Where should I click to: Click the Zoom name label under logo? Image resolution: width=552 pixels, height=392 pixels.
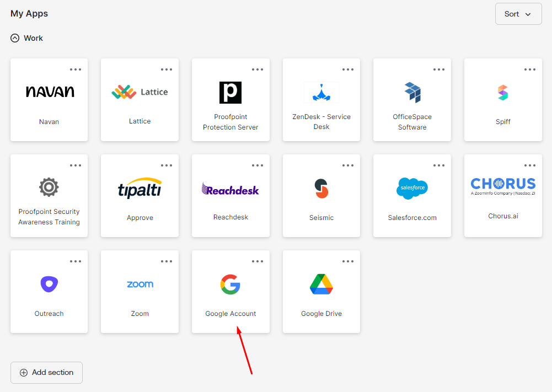(140, 314)
